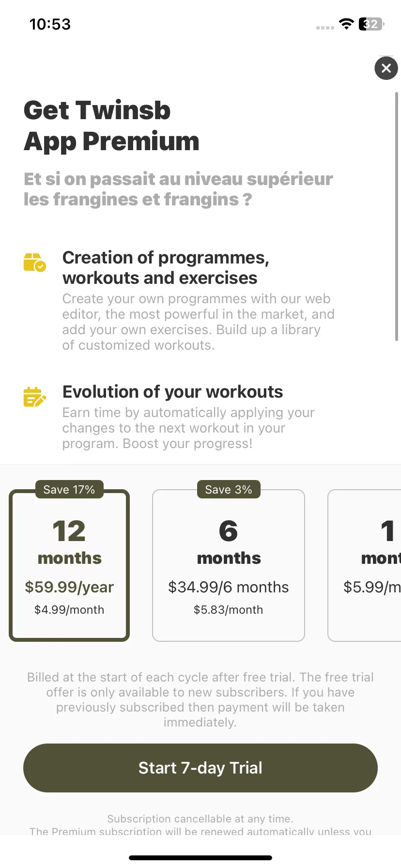Tap the $59.99/year price label
This screenshot has height=868, width=401.
click(69, 587)
